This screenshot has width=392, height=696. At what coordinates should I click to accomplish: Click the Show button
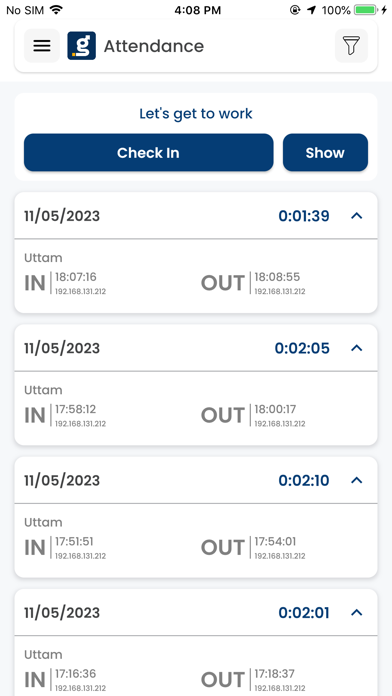325,153
